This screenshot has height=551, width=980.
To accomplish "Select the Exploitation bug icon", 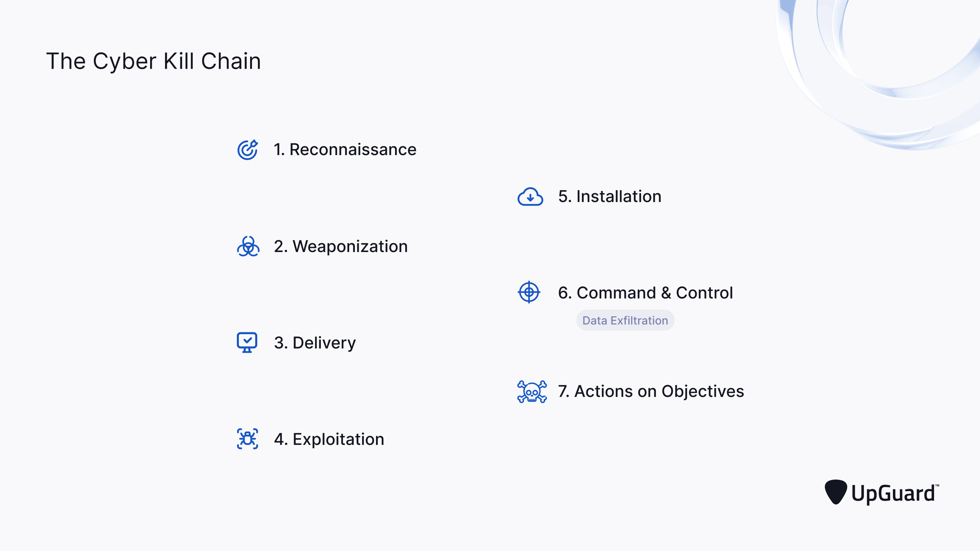I will click(248, 439).
